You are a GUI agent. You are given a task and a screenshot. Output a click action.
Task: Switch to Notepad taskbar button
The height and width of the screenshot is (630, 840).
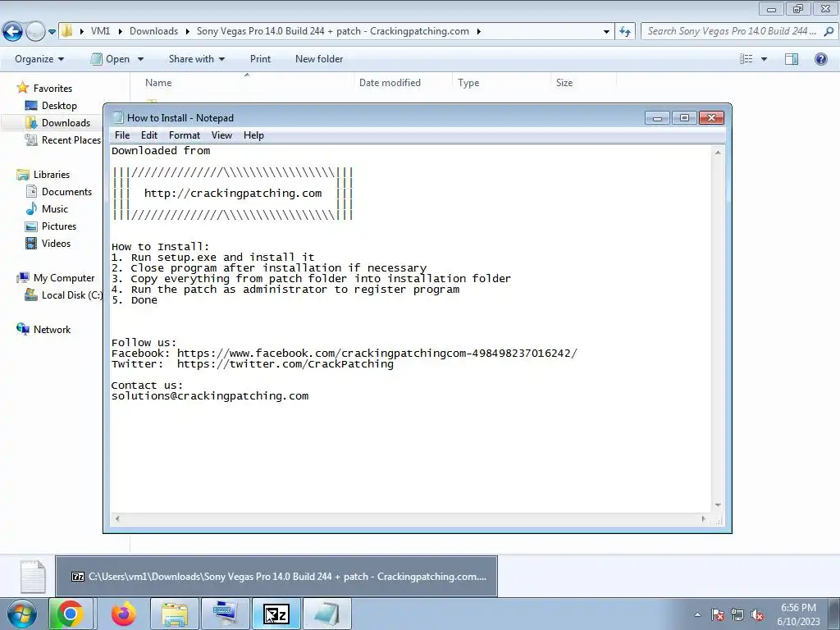(327, 614)
